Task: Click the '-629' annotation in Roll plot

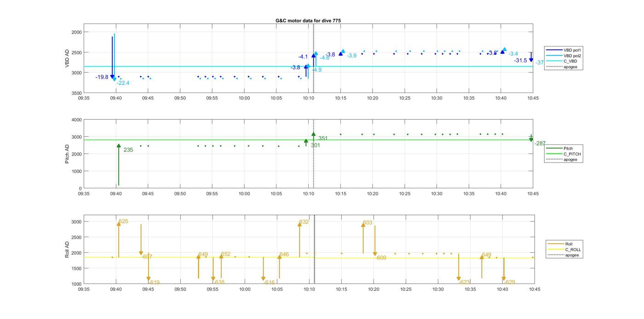Action: coord(510,283)
